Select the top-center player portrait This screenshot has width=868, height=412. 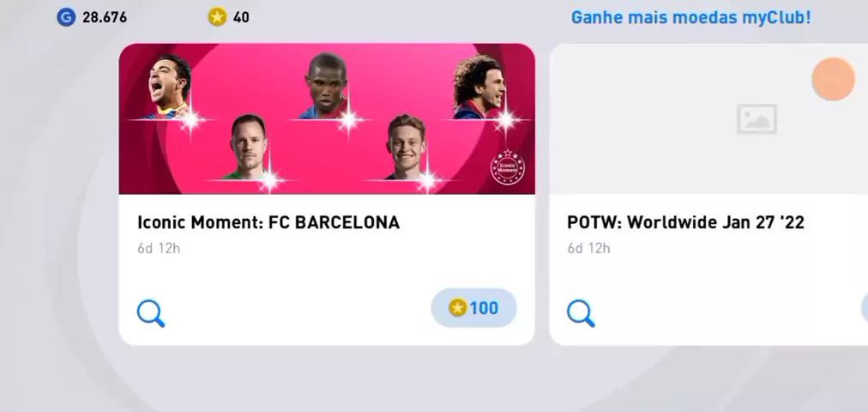(x=327, y=86)
